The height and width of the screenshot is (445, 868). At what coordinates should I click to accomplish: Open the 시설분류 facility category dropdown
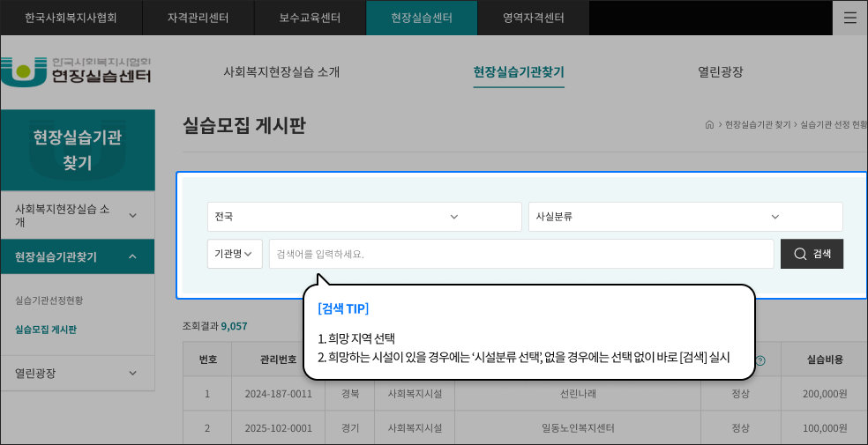pyautogui.click(x=685, y=217)
